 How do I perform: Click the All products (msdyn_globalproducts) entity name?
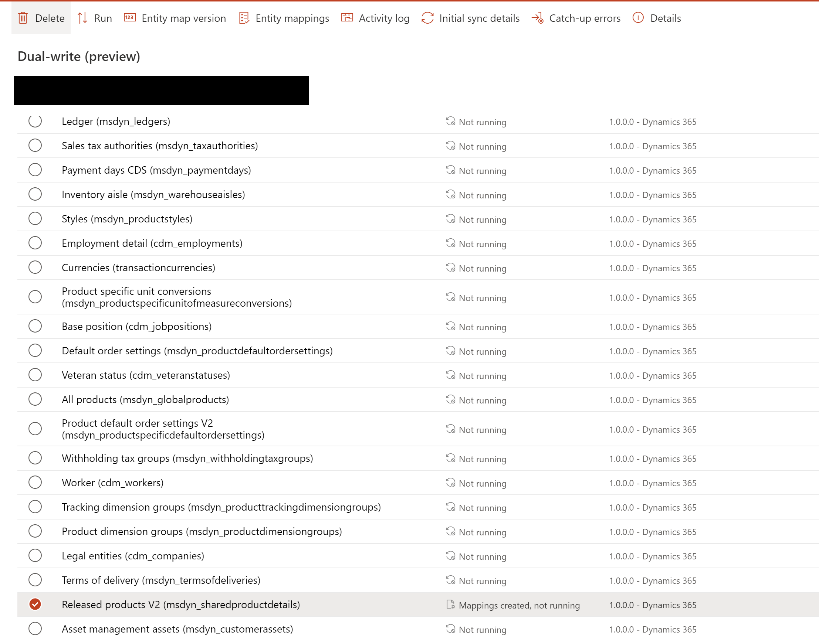[145, 400]
